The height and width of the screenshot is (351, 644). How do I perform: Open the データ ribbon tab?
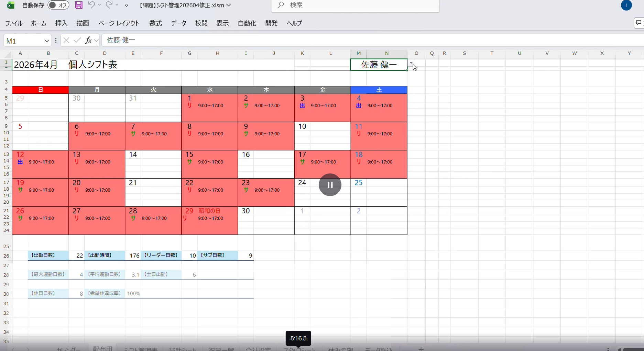[x=178, y=23]
